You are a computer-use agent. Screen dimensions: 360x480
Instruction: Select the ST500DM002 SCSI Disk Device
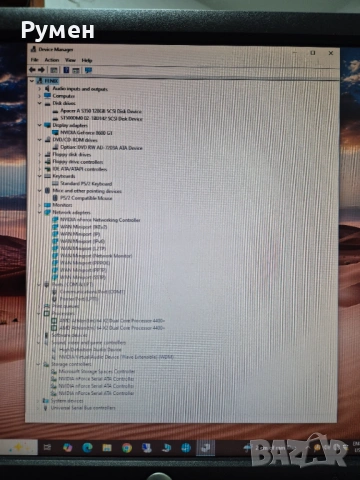pos(101,118)
